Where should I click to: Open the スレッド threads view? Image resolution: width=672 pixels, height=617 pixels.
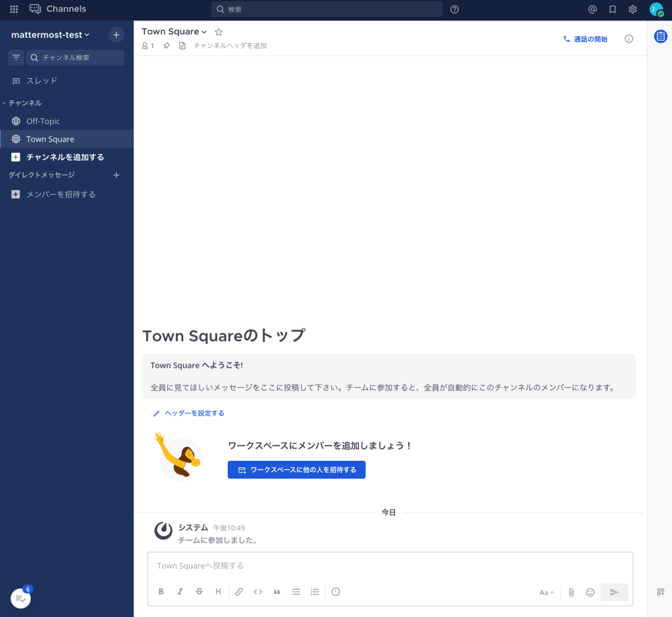coord(41,81)
